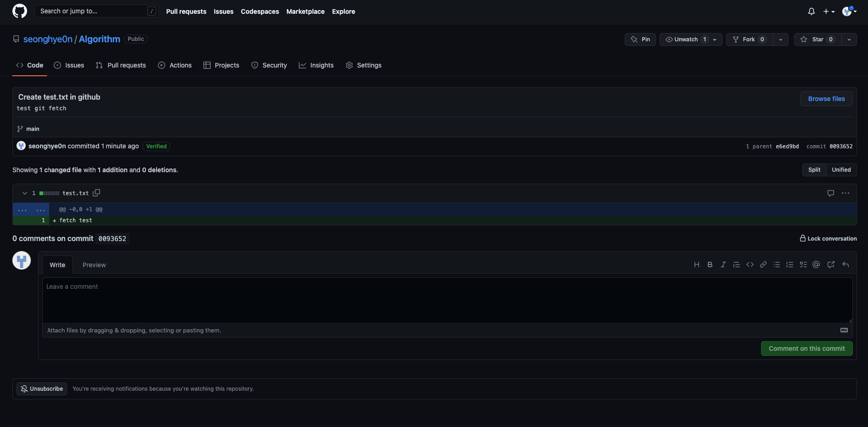The height and width of the screenshot is (427, 868).
Task: Star the repository
Action: coord(818,39)
